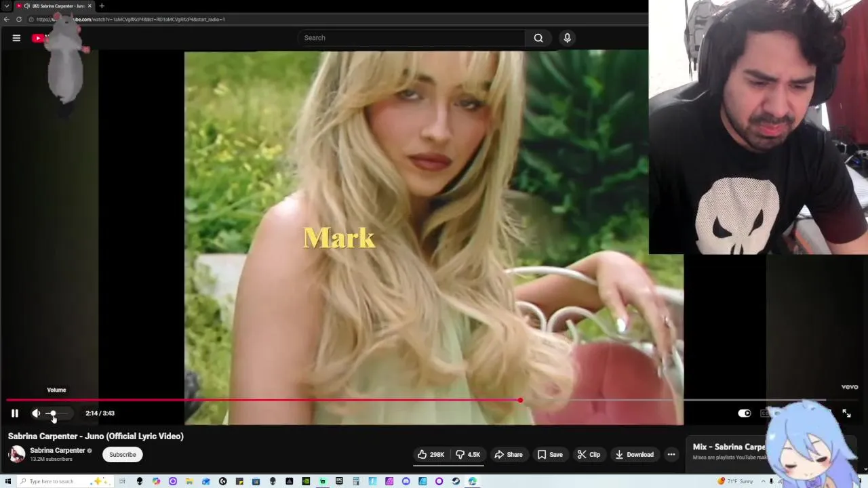
Task: Open Discord from the taskbar
Action: [x=406, y=481]
